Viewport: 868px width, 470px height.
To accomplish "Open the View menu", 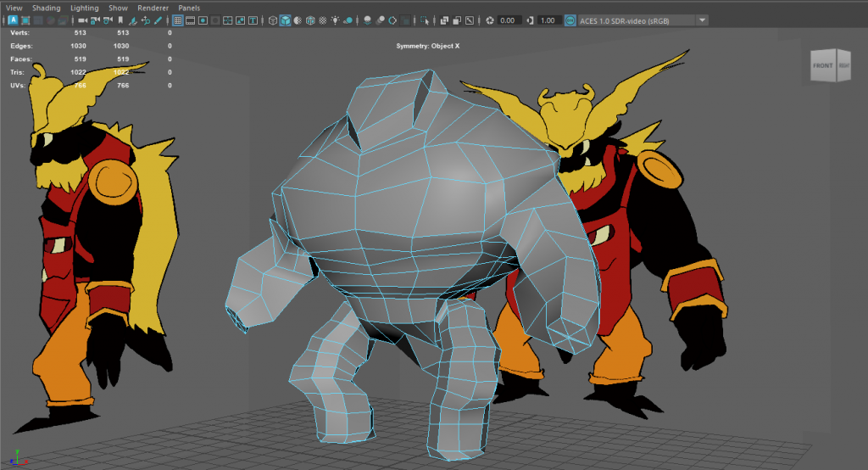I will pyautogui.click(x=14, y=8).
